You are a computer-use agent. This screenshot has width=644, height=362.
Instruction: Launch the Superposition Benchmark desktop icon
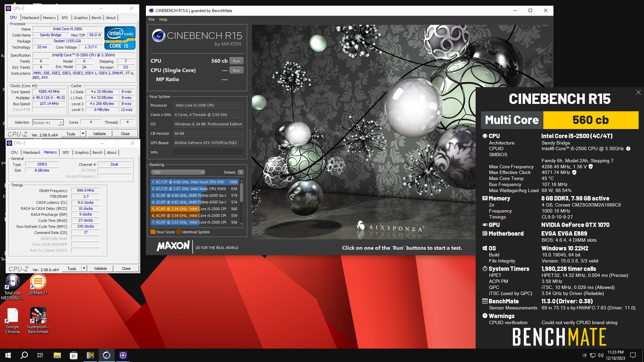pyautogui.click(x=38, y=321)
